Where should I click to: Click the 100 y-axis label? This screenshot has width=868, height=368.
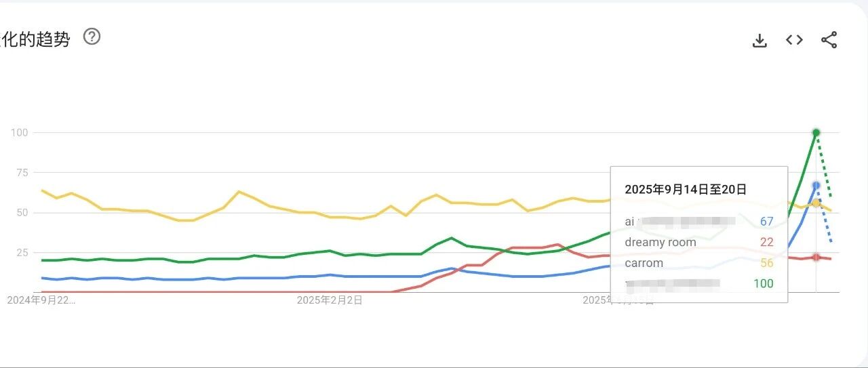pyautogui.click(x=19, y=132)
